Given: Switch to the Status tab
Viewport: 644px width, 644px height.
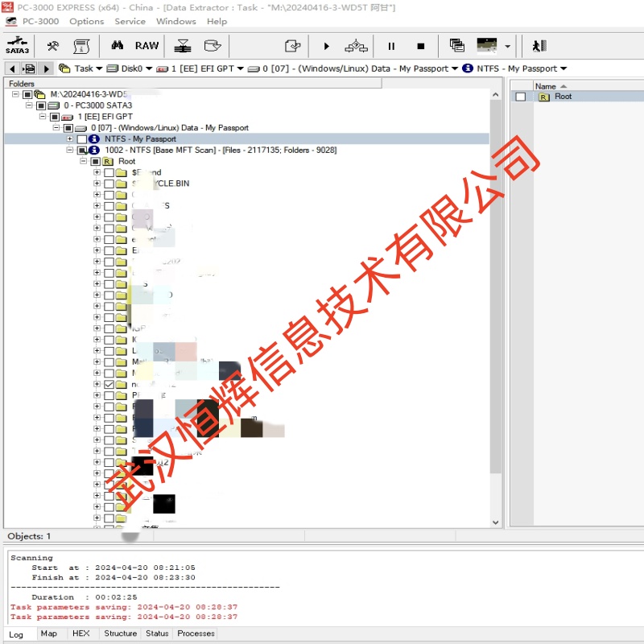Looking at the screenshot, I should [157, 634].
